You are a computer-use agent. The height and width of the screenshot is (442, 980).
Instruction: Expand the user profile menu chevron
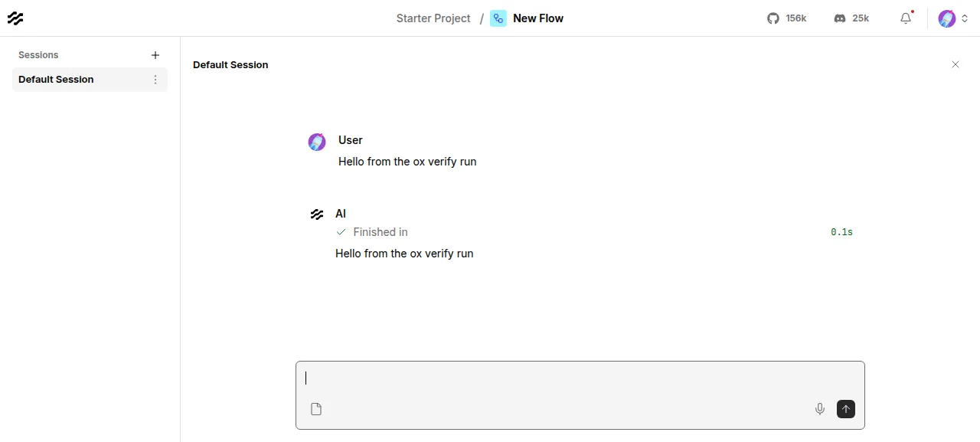coord(965,18)
